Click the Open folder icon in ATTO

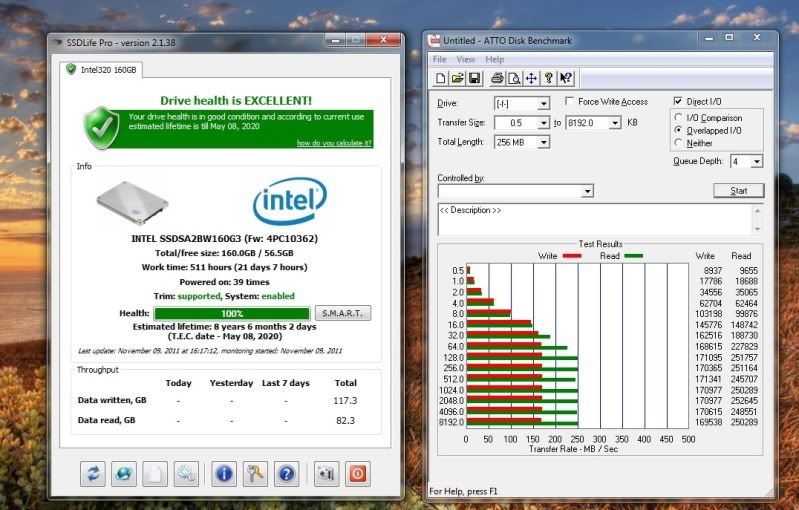[x=457, y=78]
